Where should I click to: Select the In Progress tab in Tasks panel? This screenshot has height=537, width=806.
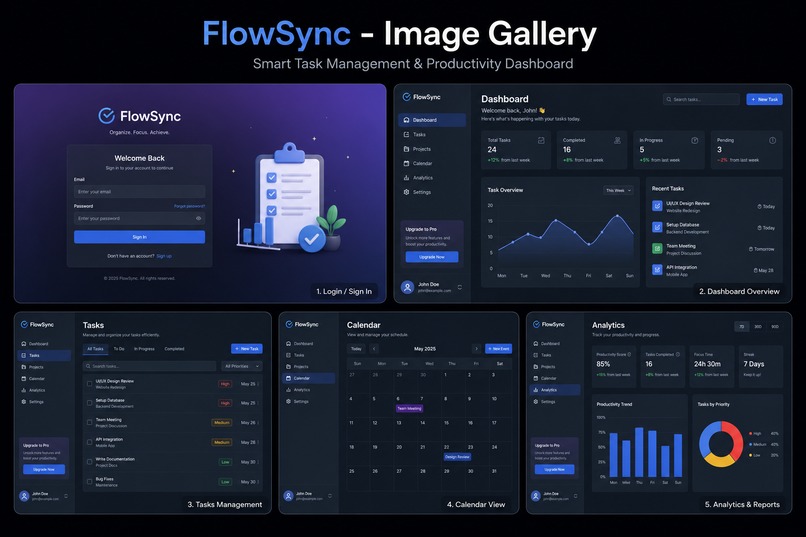point(144,349)
